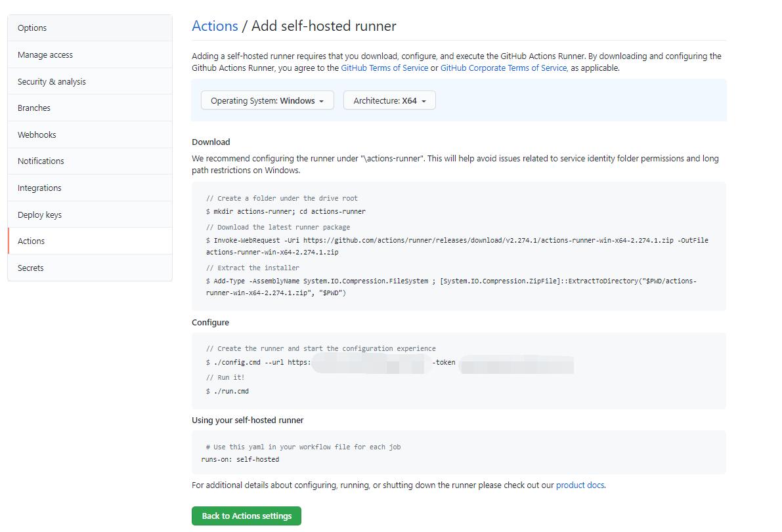Click the Actions breadcrumb link in heading

point(215,26)
